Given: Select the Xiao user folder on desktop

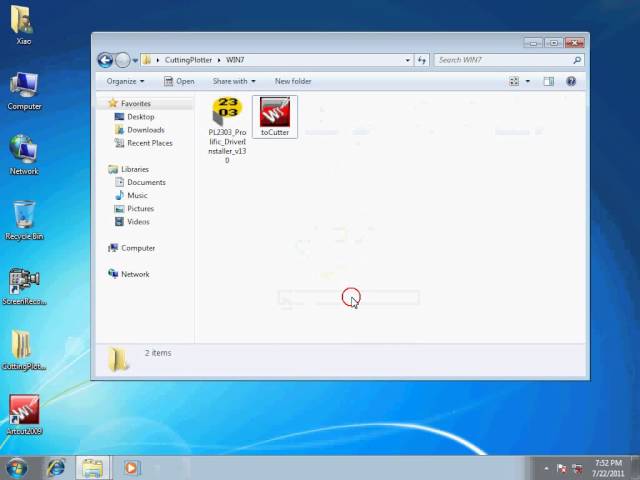Looking at the screenshot, I should (x=23, y=25).
